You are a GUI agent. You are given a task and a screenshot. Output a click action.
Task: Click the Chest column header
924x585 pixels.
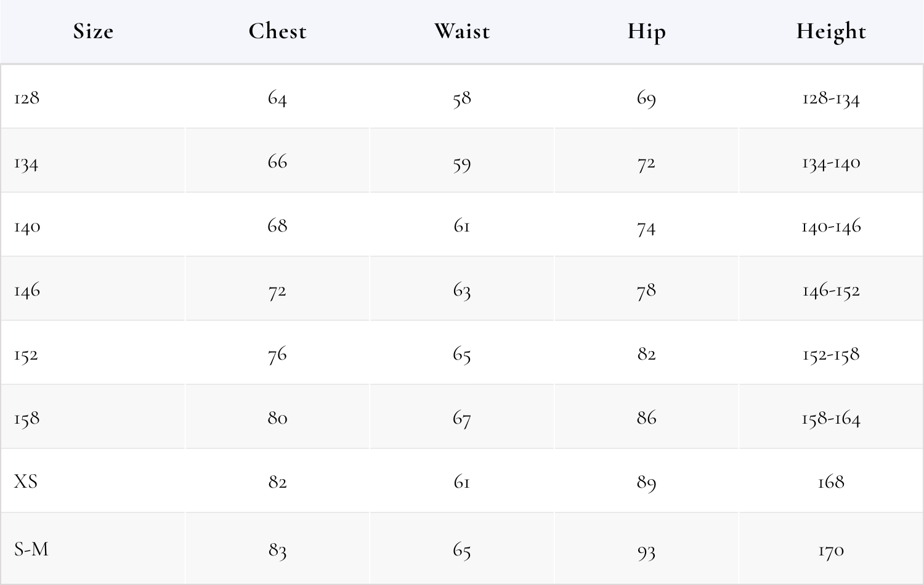tap(277, 31)
